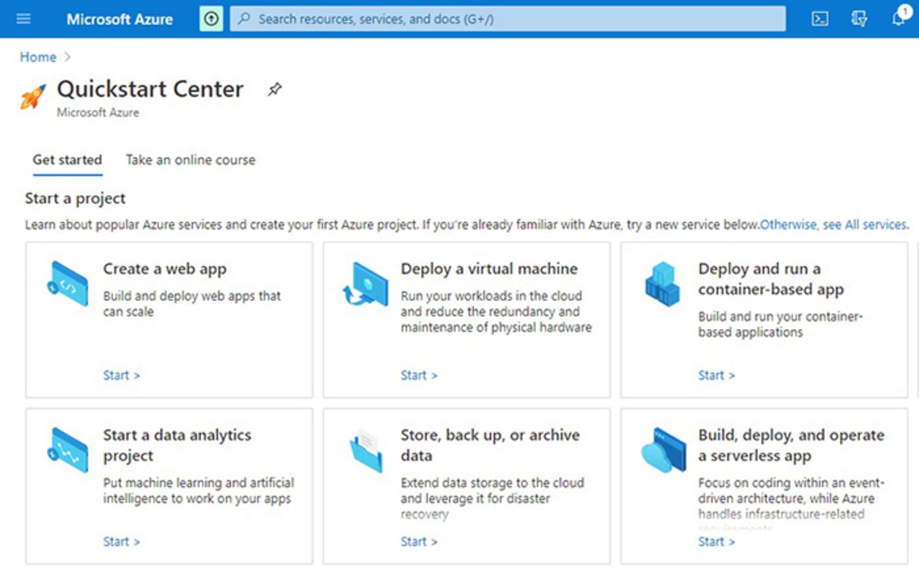
Task: Start the container-based app project
Action: [x=717, y=376]
